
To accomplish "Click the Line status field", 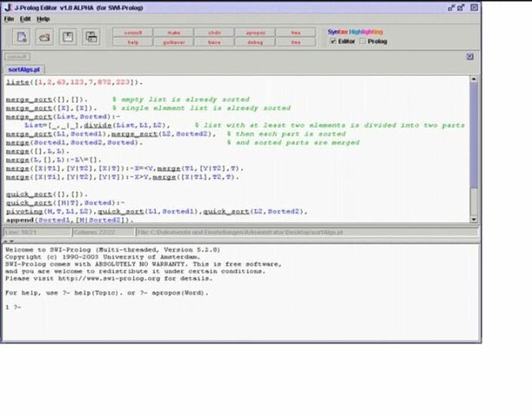I will pos(37,233).
